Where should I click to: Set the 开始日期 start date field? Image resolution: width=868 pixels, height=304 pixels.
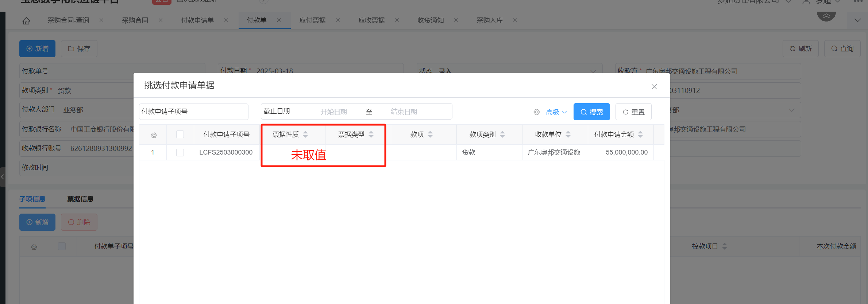pos(333,112)
